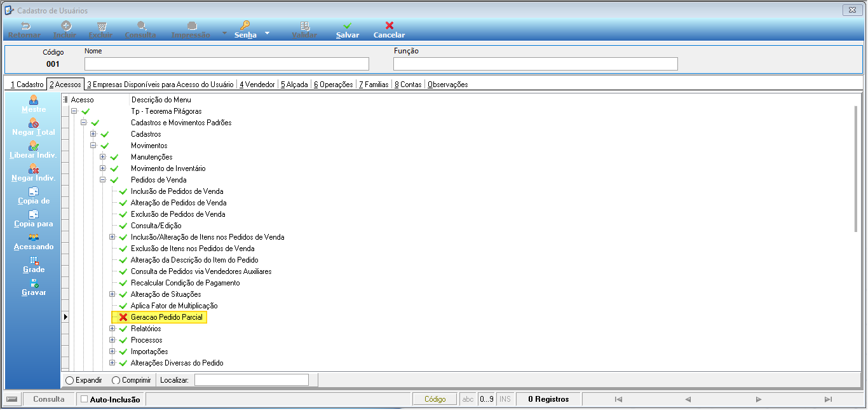Toggle access checkmark for Alteração de Pedidos de Venda

[123, 203]
